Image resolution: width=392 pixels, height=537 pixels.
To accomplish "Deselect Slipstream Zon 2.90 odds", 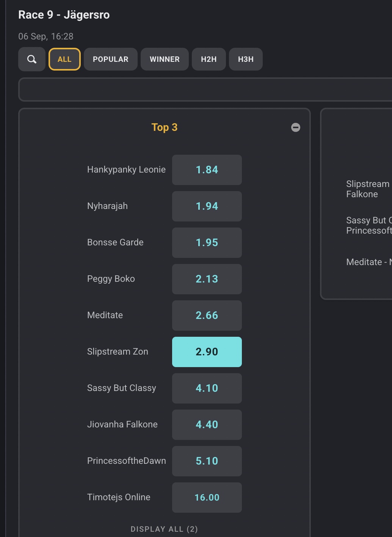I will [x=207, y=352].
